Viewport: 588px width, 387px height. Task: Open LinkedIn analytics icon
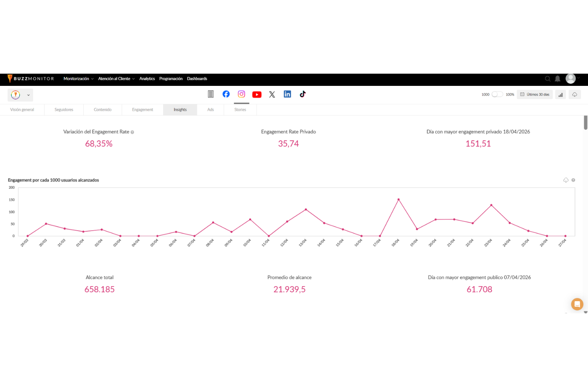[287, 94]
